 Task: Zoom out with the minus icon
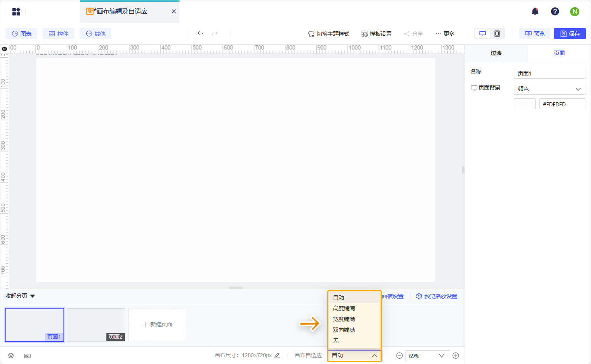tap(399, 356)
